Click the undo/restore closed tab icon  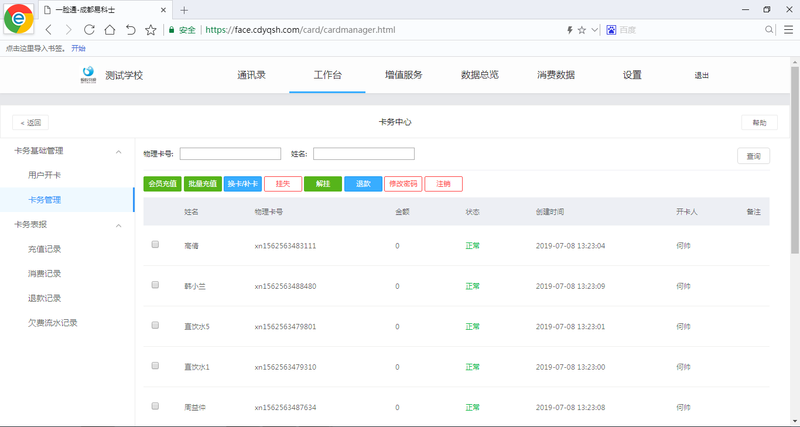tap(130, 30)
